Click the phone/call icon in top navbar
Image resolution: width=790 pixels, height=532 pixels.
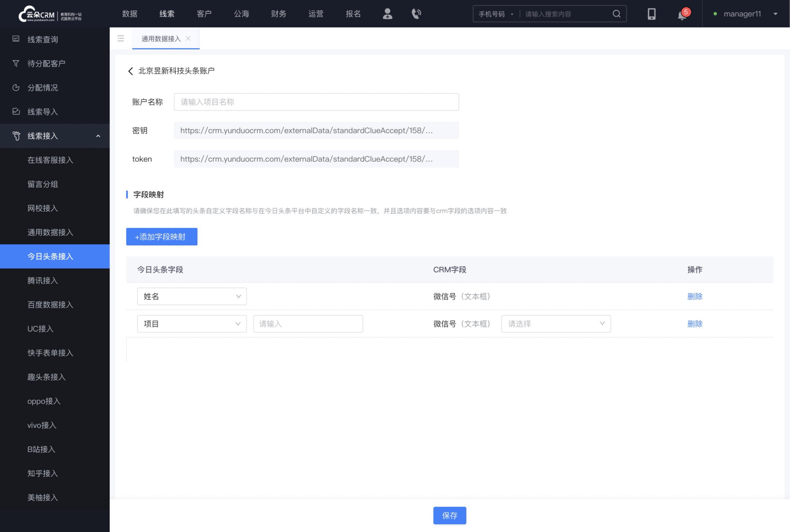pyautogui.click(x=416, y=13)
